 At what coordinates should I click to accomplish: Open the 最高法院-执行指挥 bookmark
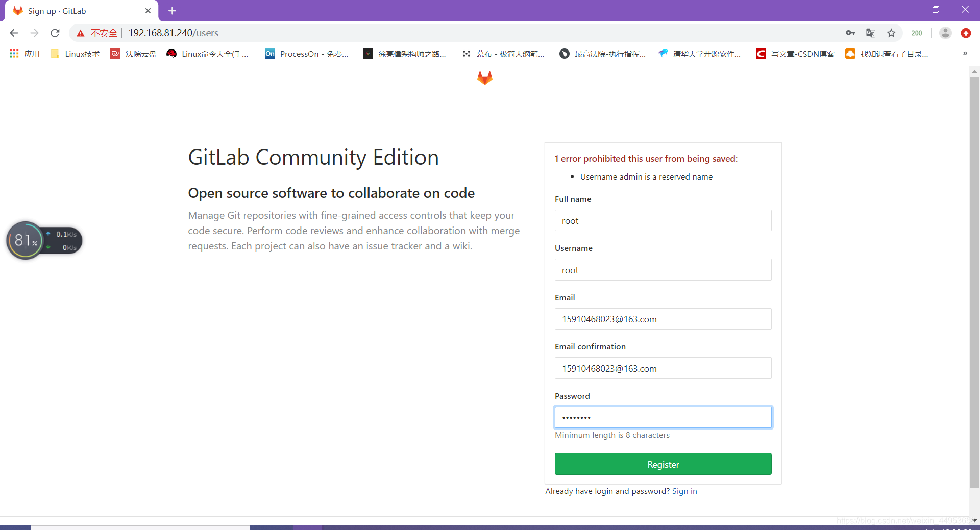pyautogui.click(x=603, y=54)
